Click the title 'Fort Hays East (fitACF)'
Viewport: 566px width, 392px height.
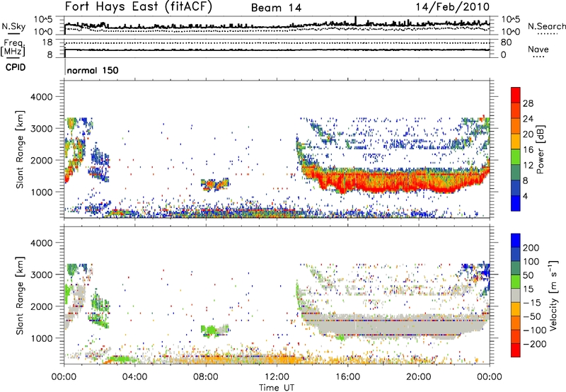tap(139, 7)
